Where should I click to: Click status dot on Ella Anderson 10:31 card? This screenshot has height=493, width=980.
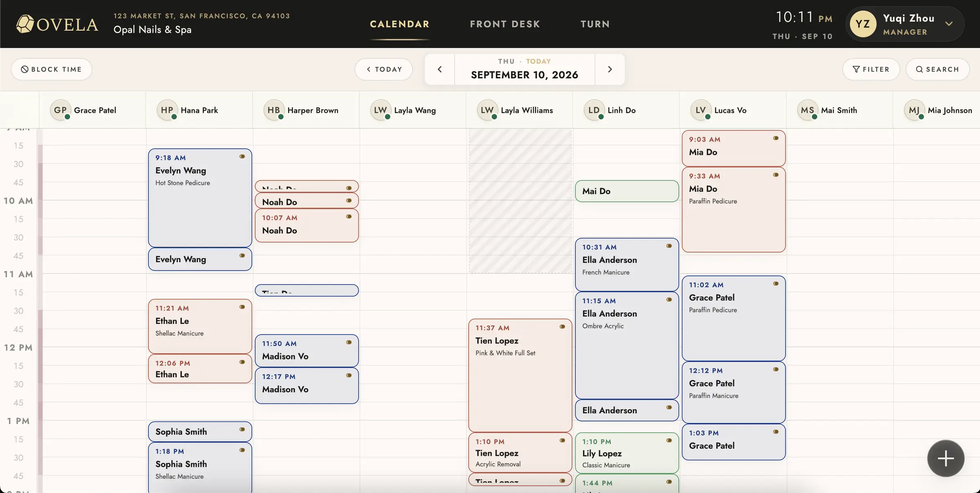(x=669, y=246)
